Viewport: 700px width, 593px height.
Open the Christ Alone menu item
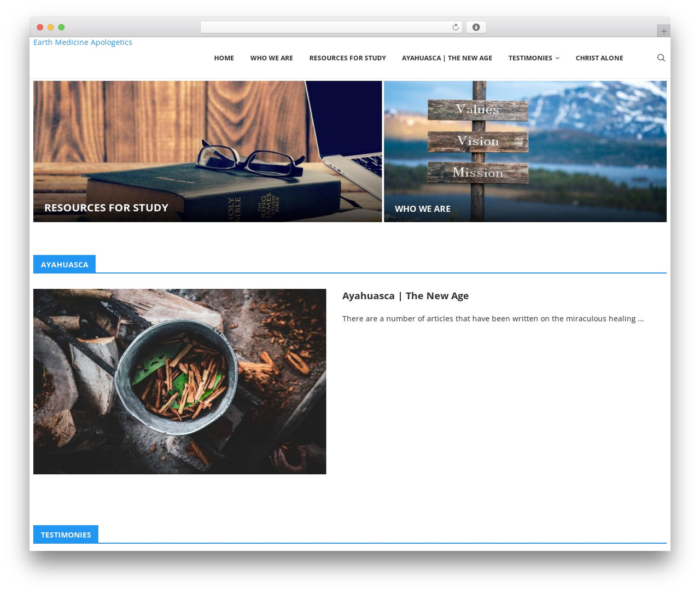[599, 58]
